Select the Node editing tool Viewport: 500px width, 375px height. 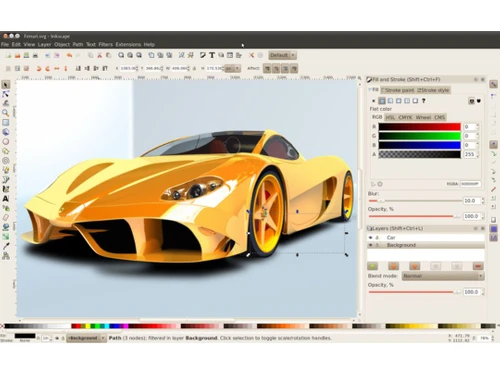coord(6,94)
